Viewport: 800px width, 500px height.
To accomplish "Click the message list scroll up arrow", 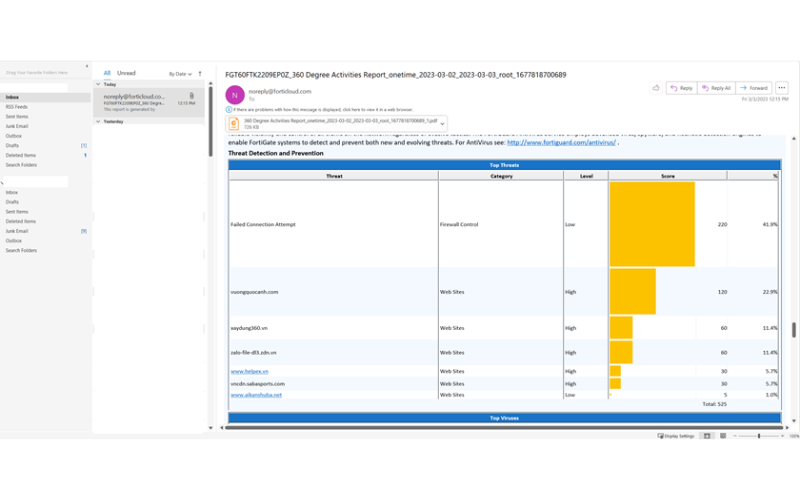I will pyautogui.click(x=211, y=83).
